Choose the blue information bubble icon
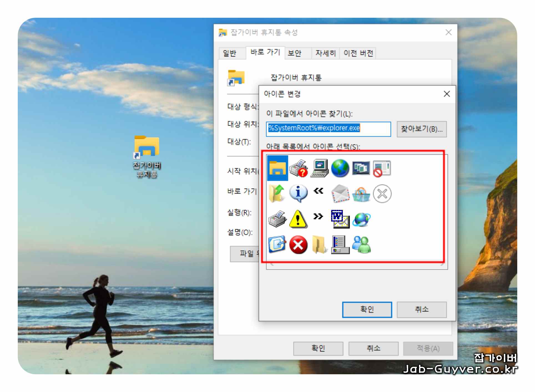Viewport: 535px width, 392px height. click(298, 193)
